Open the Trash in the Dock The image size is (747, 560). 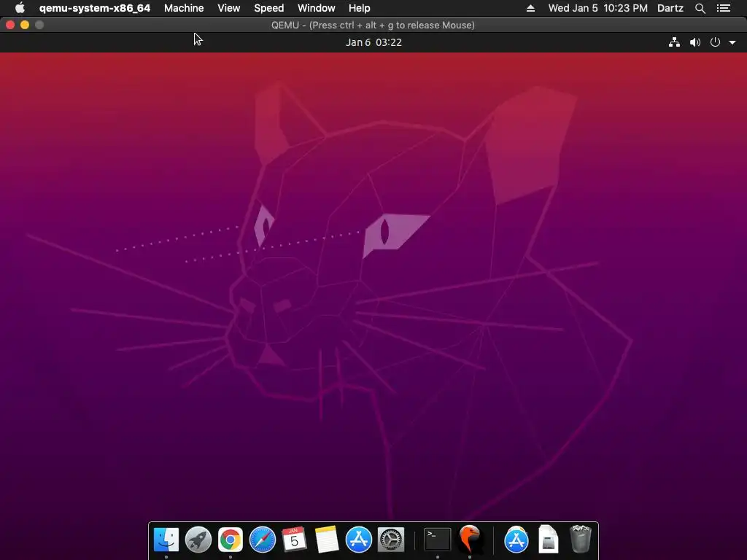point(580,539)
